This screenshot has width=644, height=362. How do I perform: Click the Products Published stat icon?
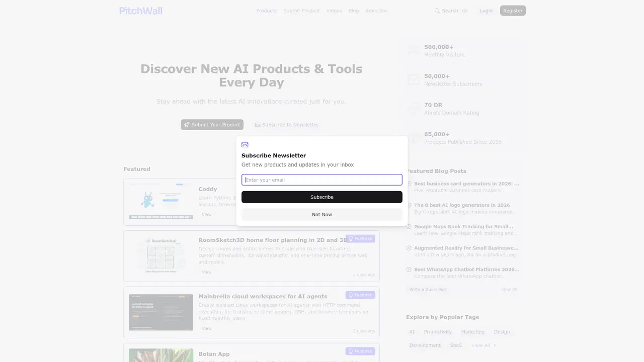point(414,138)
